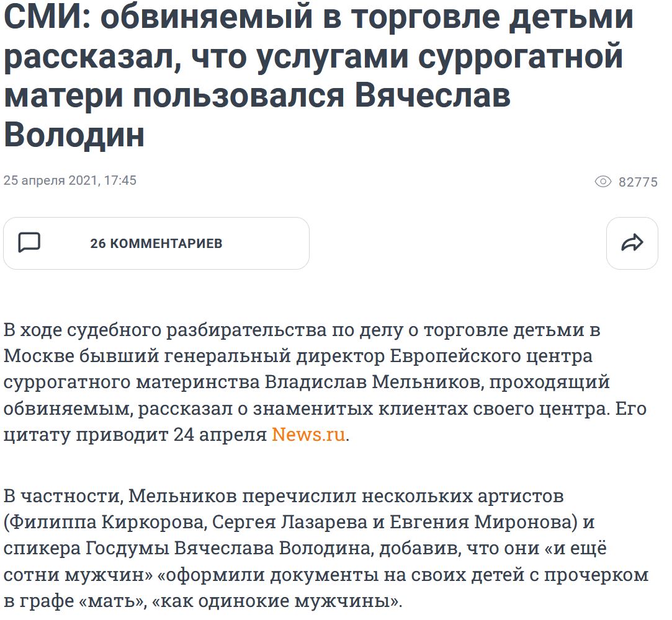Viewport: 672px width, 620px height.
Task: Click the phrase суррогатной in the headline
Action: coord(520,56)
